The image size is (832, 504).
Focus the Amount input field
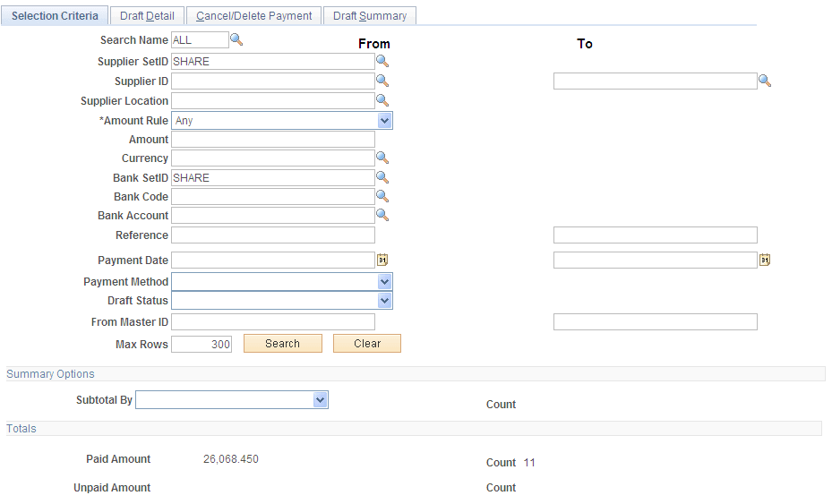click(x=273, y=140)
